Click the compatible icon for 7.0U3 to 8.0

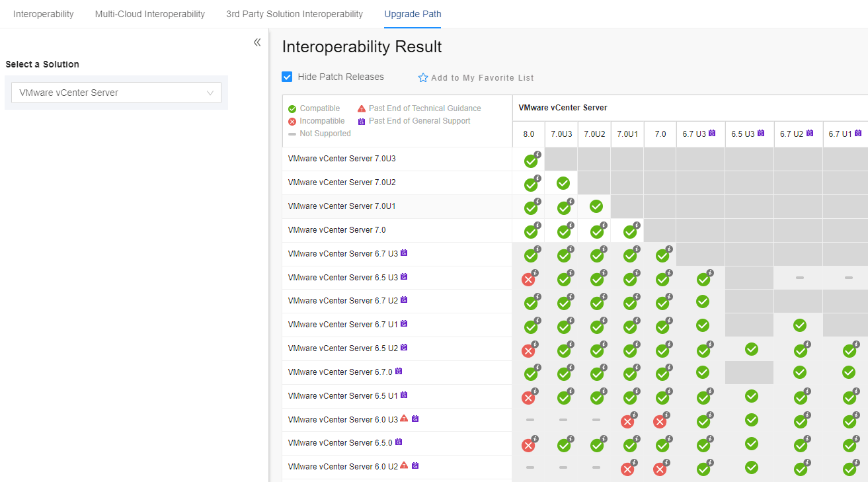pos(530,161)
